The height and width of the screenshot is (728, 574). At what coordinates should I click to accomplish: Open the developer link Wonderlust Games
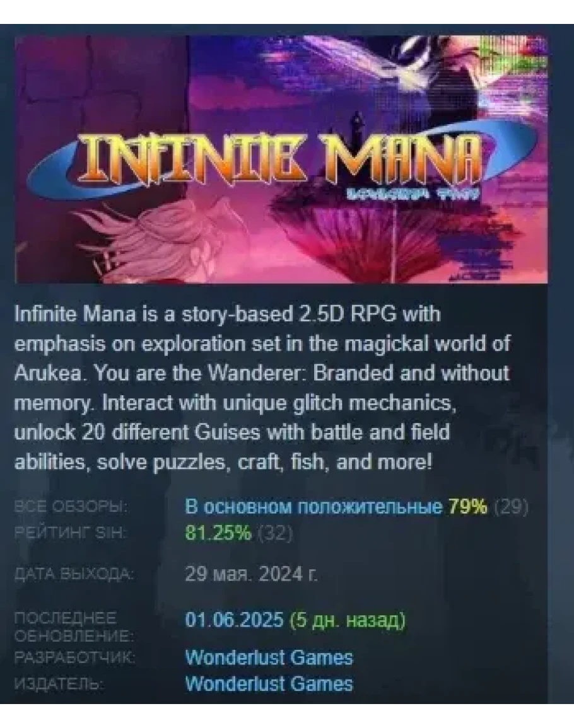click(x=269, y=657)
